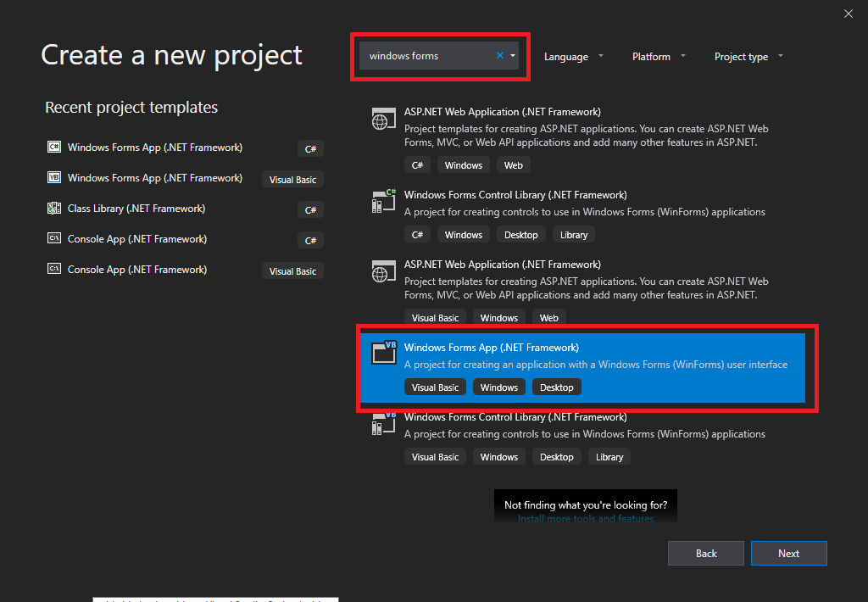Click the C# Console App recent template icon
Viewport: 868px width, 602px height.
click(53, 238)
